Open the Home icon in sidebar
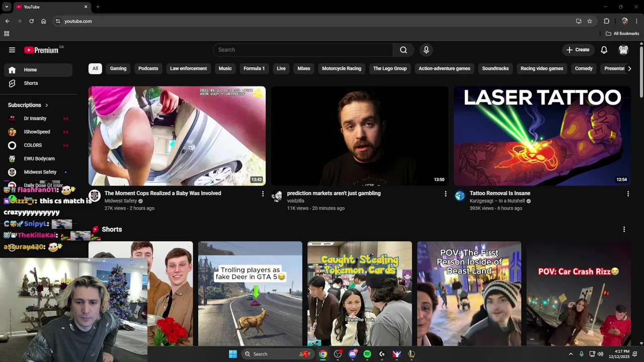Screen dimensions: 644x362 pyautogui.click(x=12, y=70)
